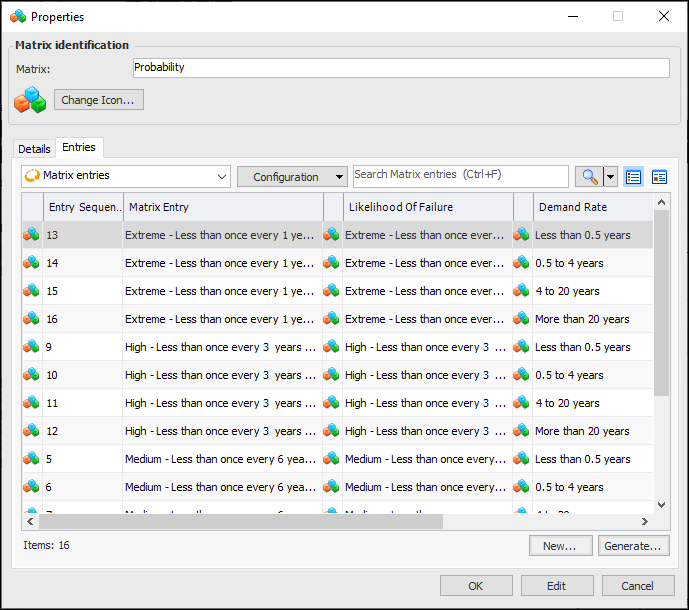Click likelihood icon in row 9
This screenshot has width=689, height=610.
(x=331, y=347)
